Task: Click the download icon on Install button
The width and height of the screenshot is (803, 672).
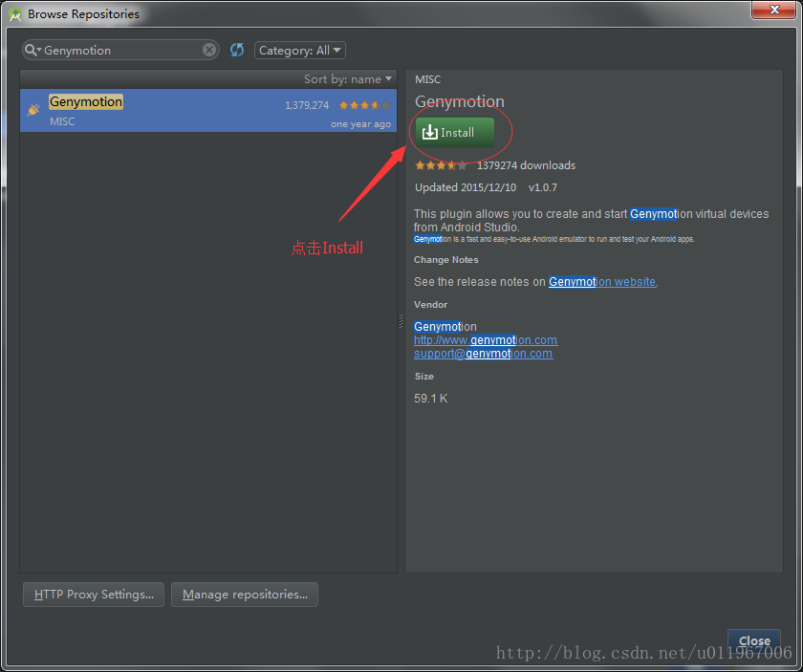Action: click(x=429, y=132)
